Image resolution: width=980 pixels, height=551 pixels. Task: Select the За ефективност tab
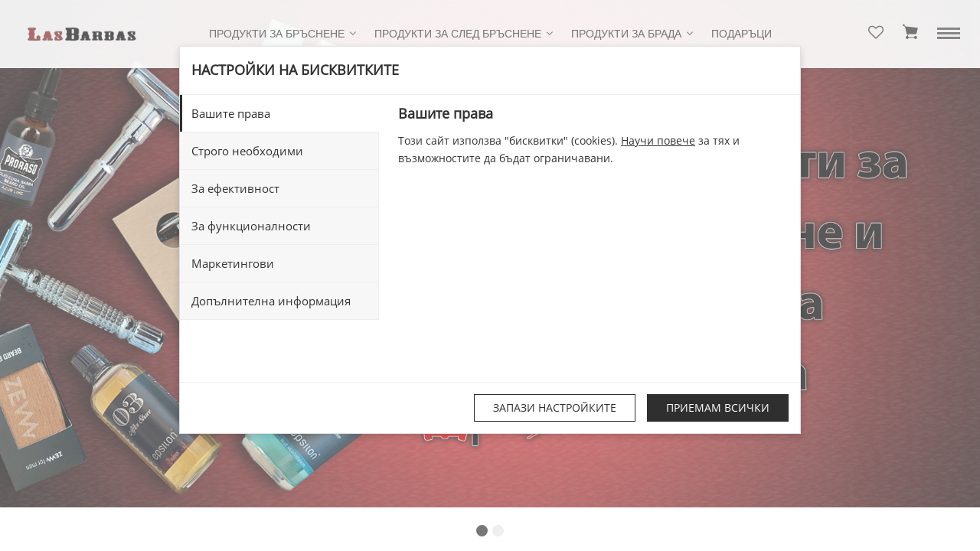(279, 188)
